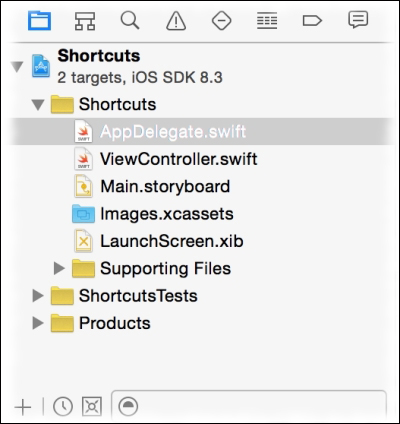
Task: Click the navigator filter search field
Action: 249,406
